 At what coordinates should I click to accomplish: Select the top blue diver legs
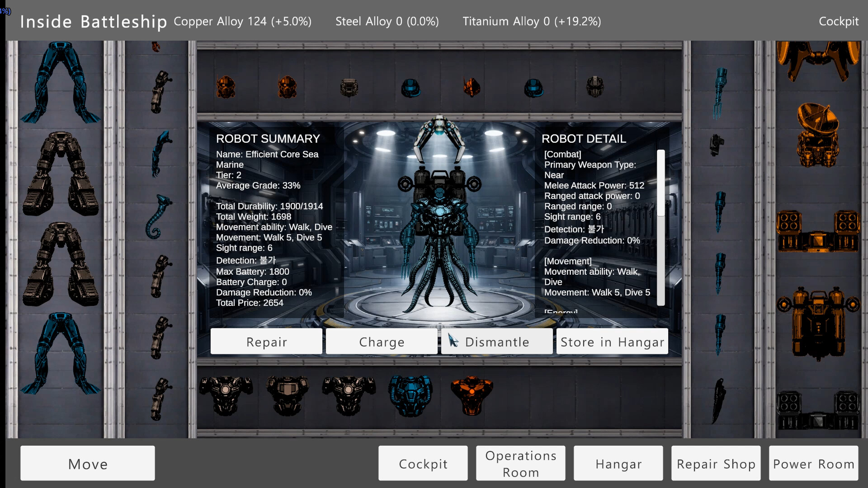click(60, 82)
